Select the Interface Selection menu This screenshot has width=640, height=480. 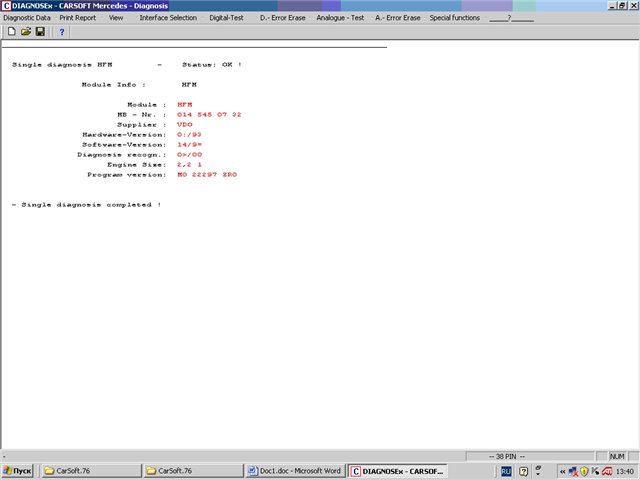click(x=168, y=18)
